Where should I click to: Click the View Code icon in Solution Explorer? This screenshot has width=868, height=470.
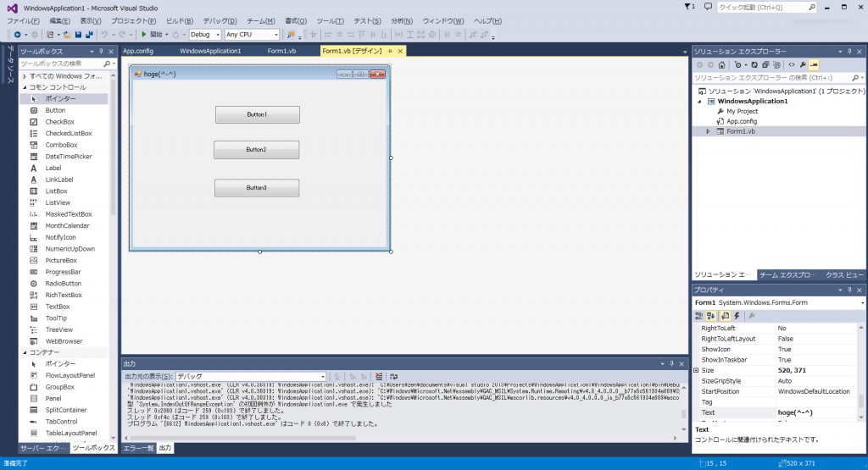(x=791, y=64)
